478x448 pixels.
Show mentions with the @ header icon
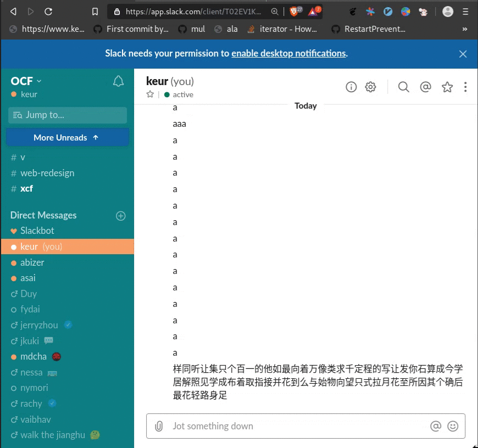tap(425, 87)
